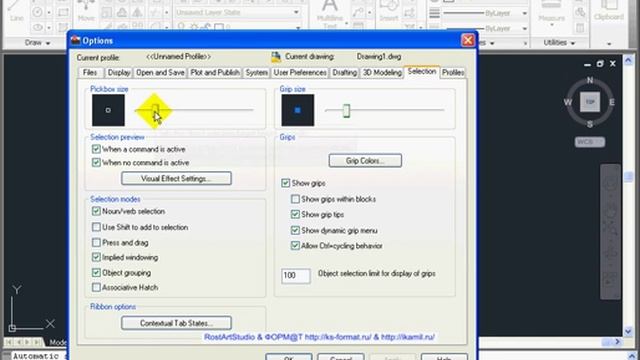Click the drawing's vertical scrollbar up arrow

point(628,60)
